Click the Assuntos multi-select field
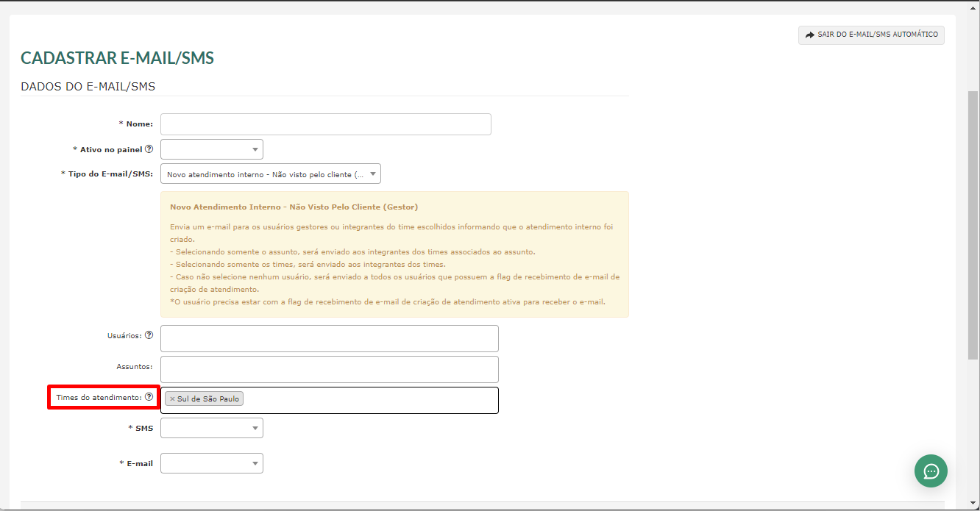This screenshot has width=980, height=511. click(x=330, y=369)
